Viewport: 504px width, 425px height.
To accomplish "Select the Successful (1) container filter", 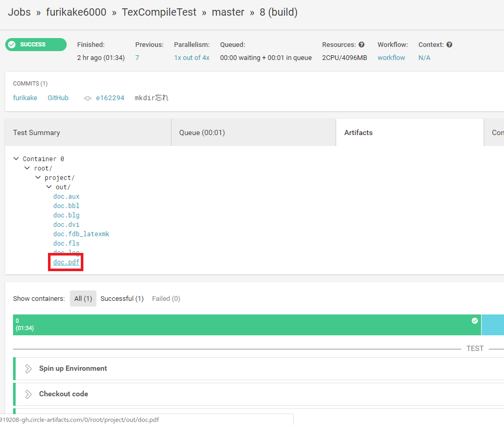I will click(122, 298).
